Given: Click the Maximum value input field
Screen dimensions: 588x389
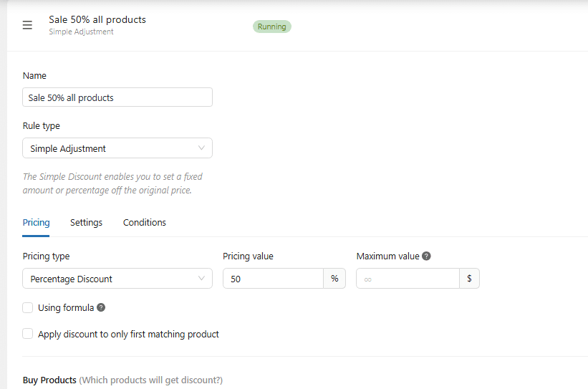Looking at the screenshot, I should [408, 279].
